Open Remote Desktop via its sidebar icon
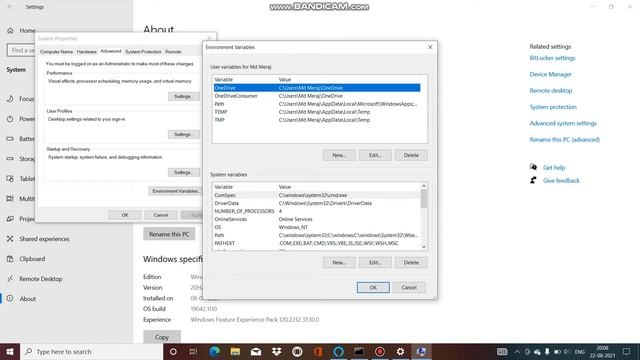The image size is (640, 360). (x=10, y=279)
